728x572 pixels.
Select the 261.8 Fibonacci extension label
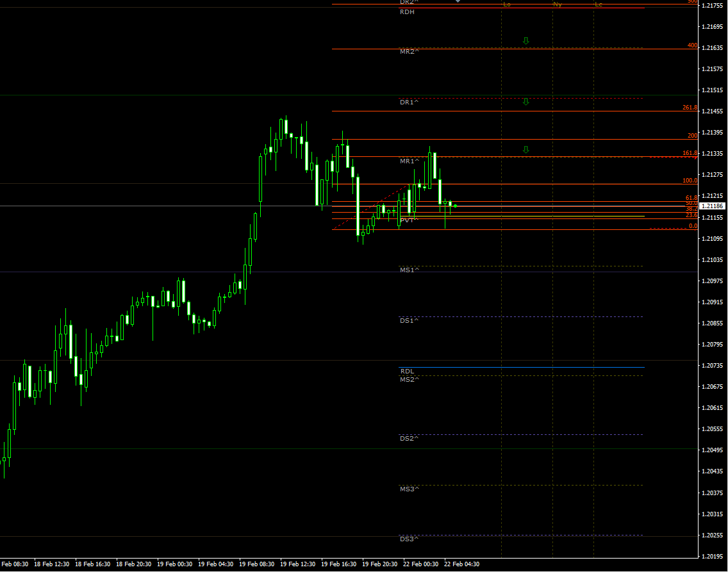(690, 107)
